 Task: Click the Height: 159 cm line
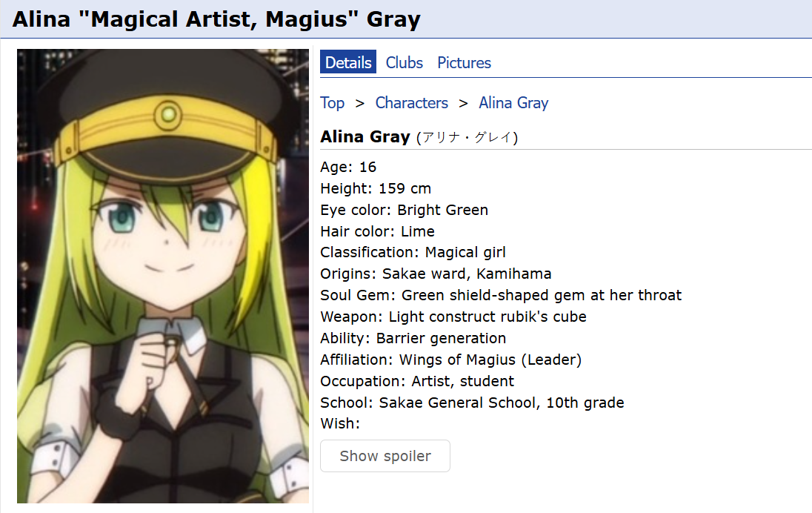[376, 188]
